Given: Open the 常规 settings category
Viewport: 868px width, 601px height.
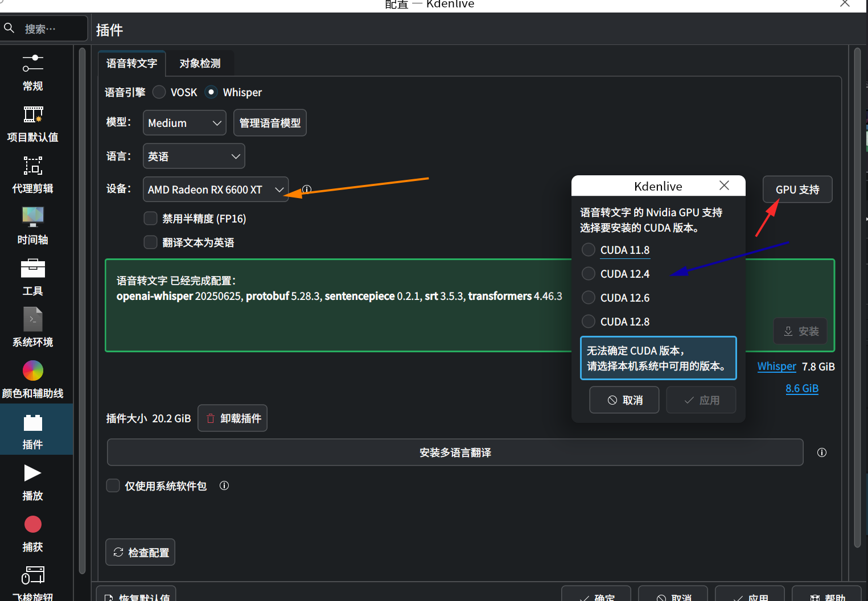Looking at the screenshot, I should point(33,73).
